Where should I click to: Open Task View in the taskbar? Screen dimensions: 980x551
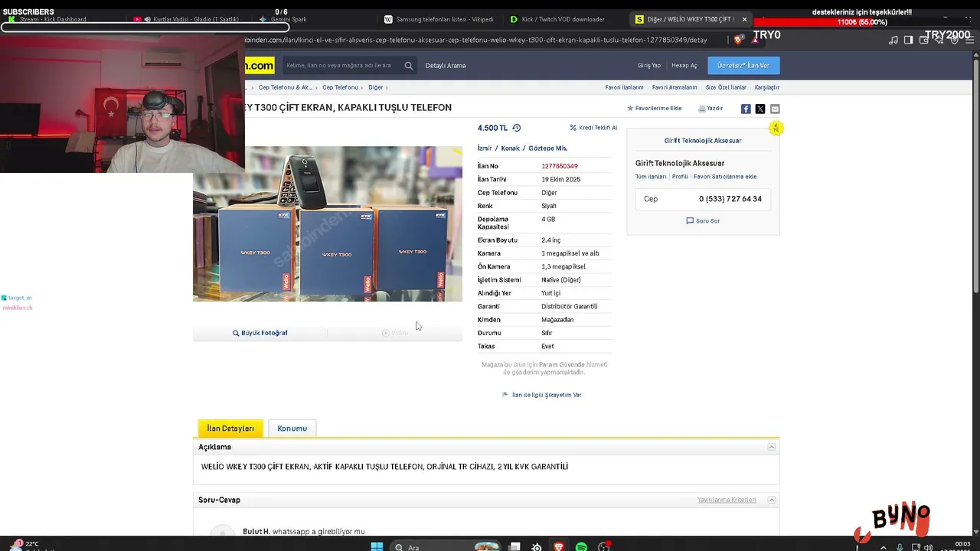[x=514, y=546]
